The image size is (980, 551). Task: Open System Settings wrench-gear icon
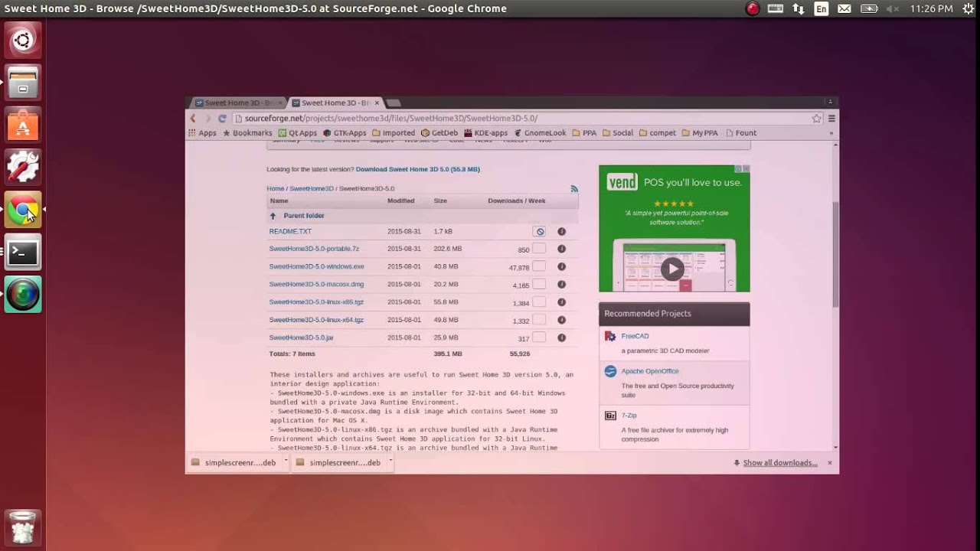click(23, 167)
